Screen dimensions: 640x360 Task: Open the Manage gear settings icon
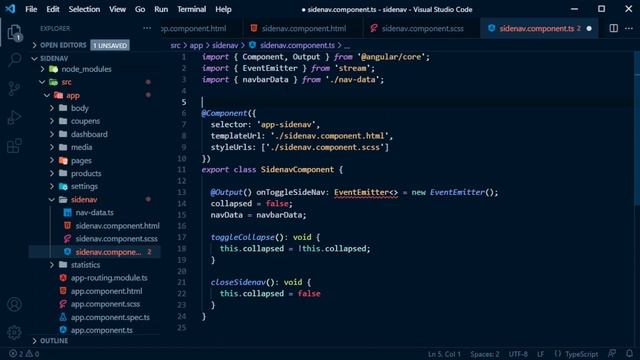[14, 333]
